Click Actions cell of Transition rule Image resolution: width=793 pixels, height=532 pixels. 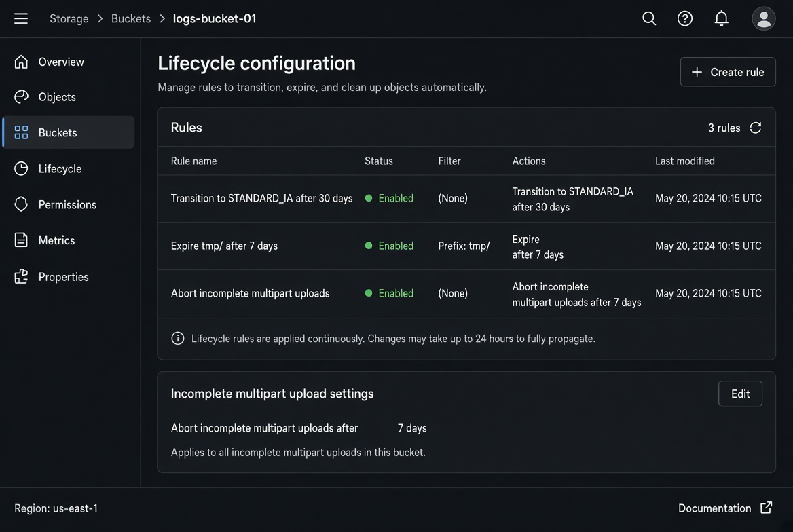tap(572, 199)
